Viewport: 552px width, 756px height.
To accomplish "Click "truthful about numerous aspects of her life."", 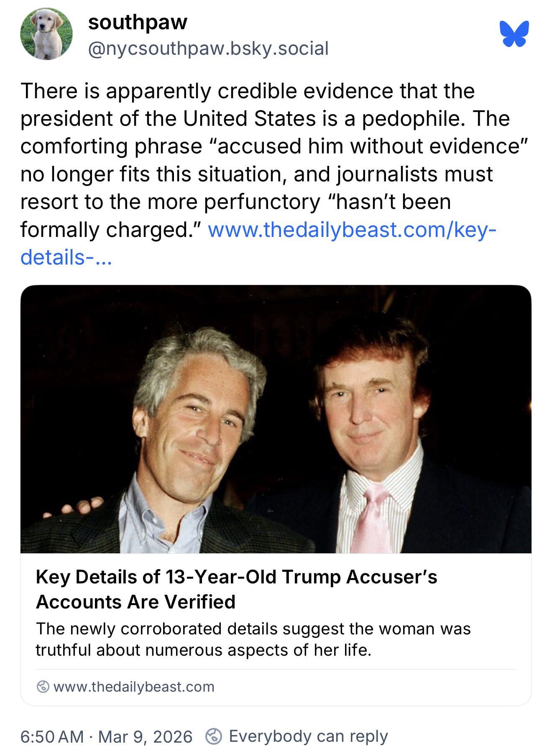I will tap(203, 650).
